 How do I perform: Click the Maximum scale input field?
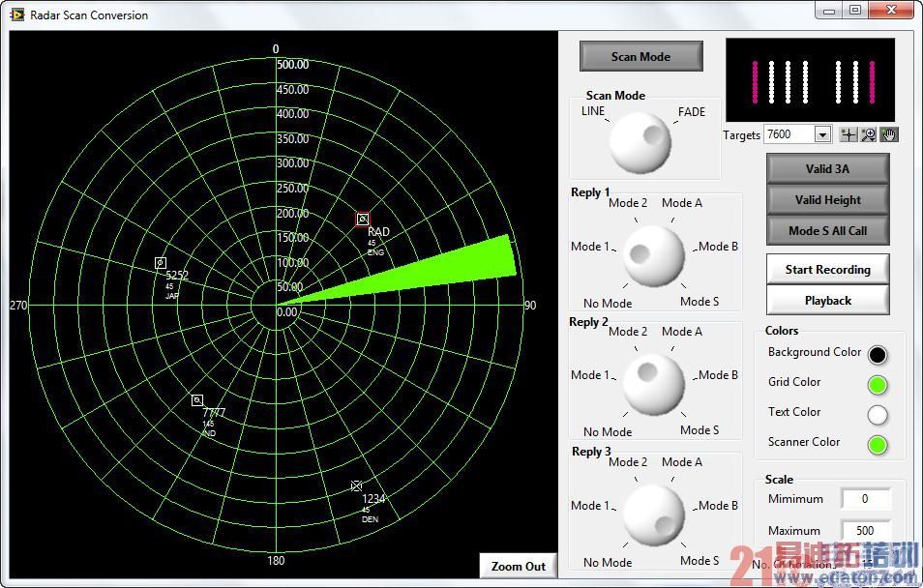point(866,530)
